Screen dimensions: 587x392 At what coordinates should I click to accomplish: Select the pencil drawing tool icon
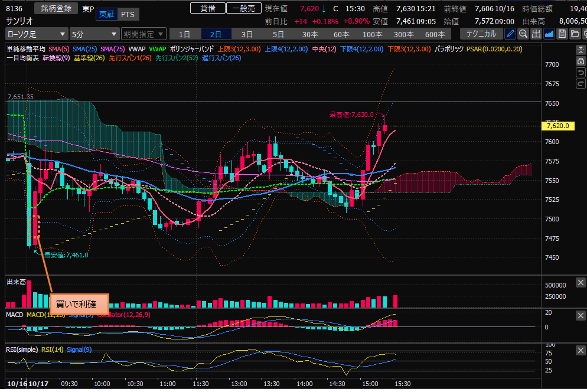pyautogui.click(x=510, y=34)
